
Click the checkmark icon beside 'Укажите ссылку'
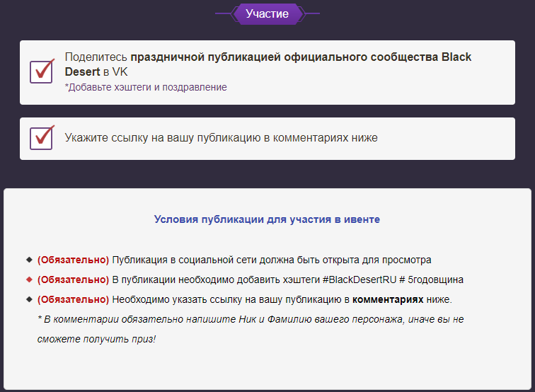[x=42, y=137]
